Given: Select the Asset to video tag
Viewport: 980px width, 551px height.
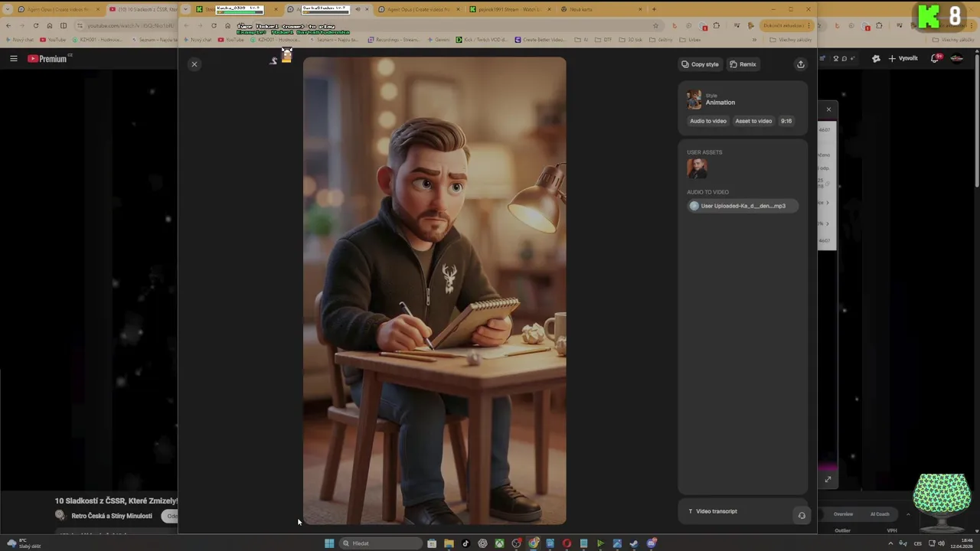Looking at the screenshot, I should pos(753,121).
